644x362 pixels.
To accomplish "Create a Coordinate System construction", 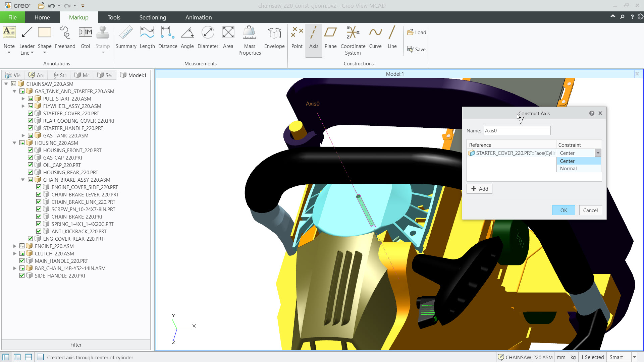I will (x=353, y=41).
